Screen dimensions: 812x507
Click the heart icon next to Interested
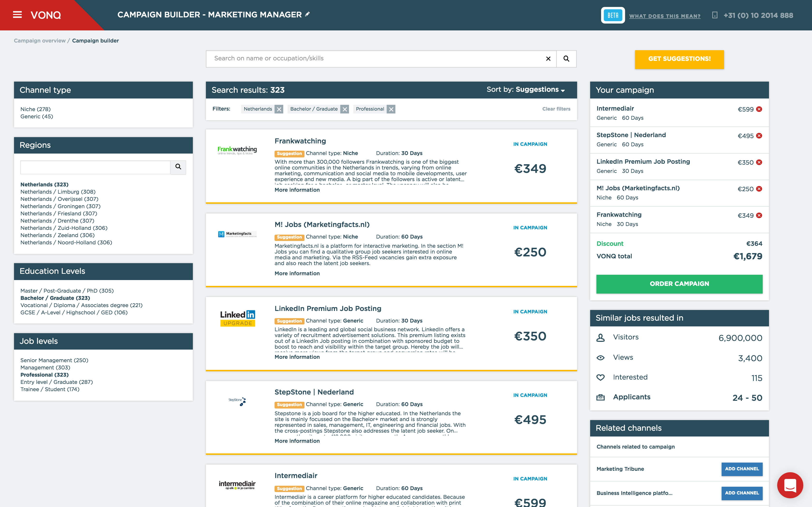(x=601, y=377)
